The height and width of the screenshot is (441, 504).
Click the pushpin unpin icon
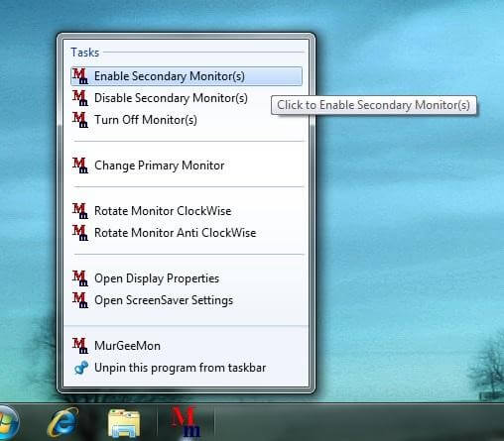point(80,368)
